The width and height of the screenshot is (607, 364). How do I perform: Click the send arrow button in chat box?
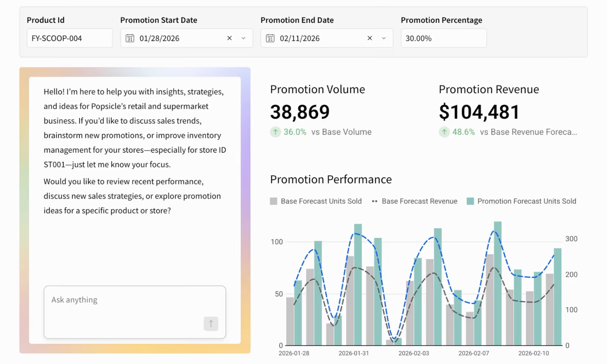[211, 324]
